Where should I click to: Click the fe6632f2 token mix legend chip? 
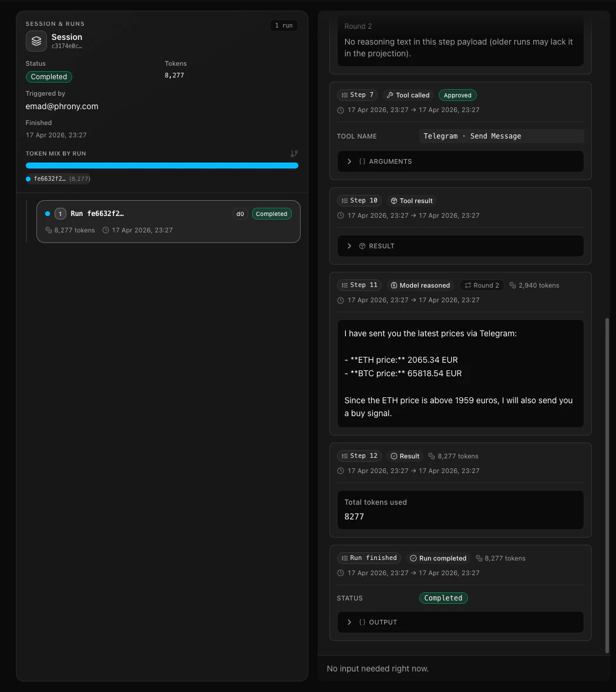pos(58,179)
